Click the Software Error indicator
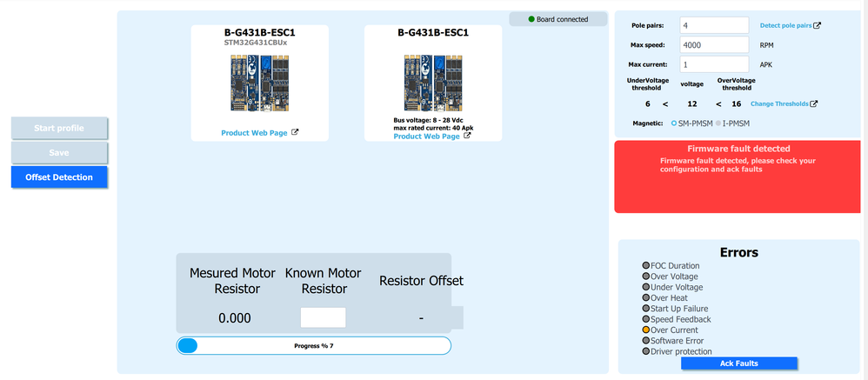Image resolution: width=868 pixels, height=380 pixels. pyautogui.click(x=646, y=341)
